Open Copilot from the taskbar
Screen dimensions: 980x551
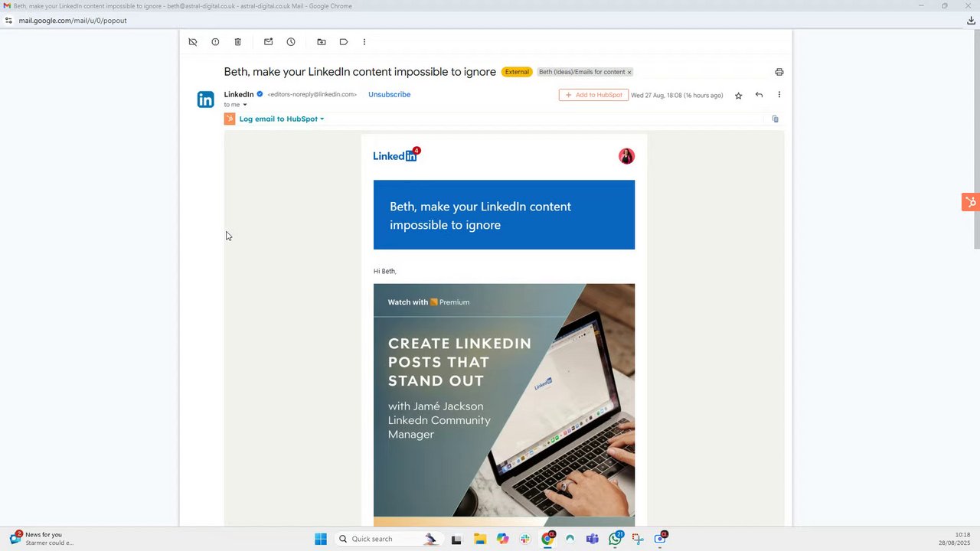coord(502,539)
